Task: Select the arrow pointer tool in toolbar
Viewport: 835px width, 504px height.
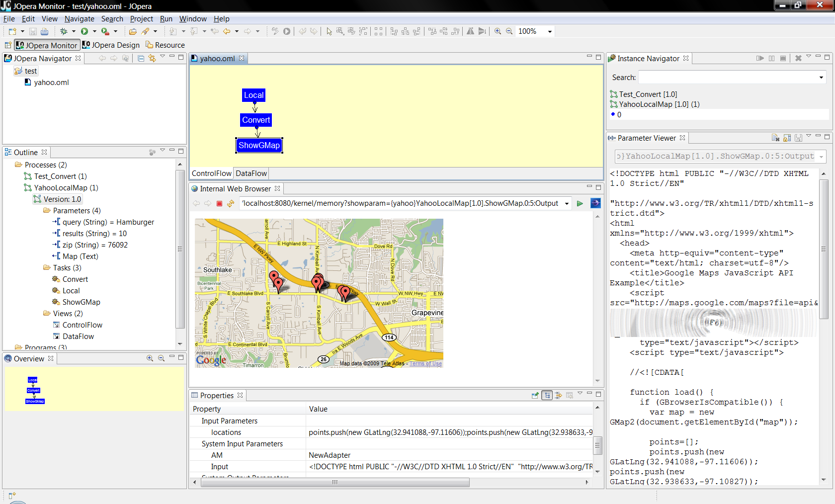Action: [329, 31]
